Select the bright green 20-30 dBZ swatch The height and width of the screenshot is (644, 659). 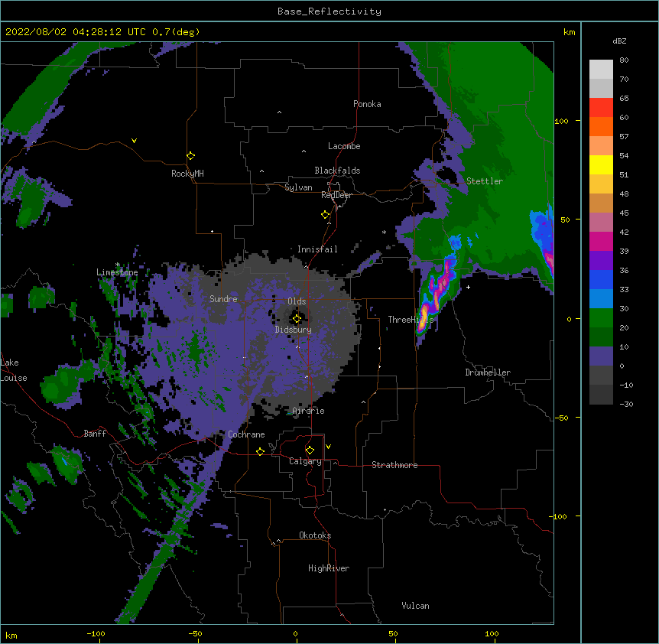(x=601, y=318)
